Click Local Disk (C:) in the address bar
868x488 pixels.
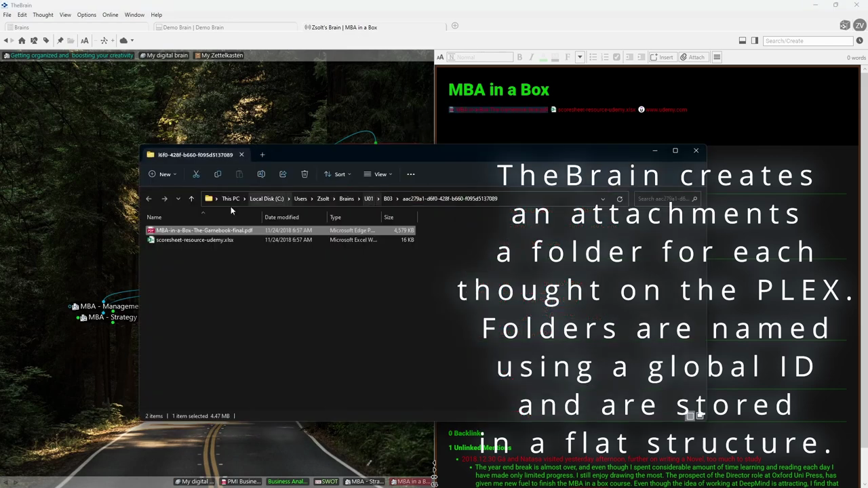pyautogui.click(x=267, y=199)
